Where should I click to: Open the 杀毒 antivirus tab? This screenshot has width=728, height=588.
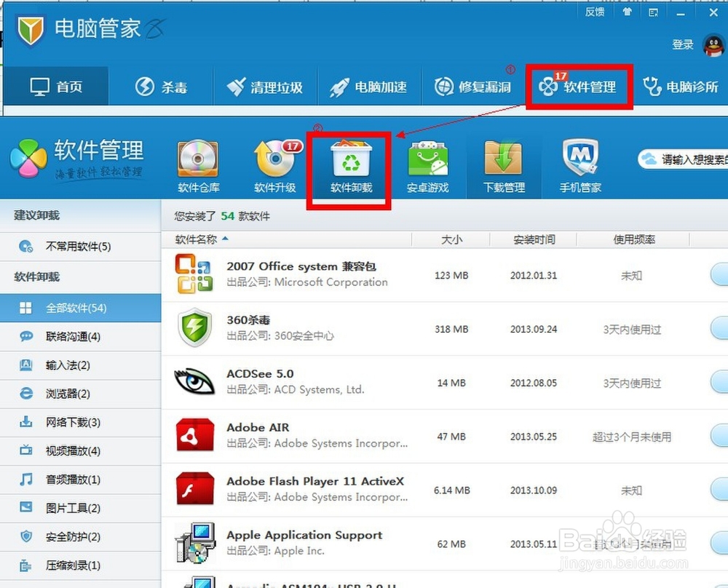point(161,87)
